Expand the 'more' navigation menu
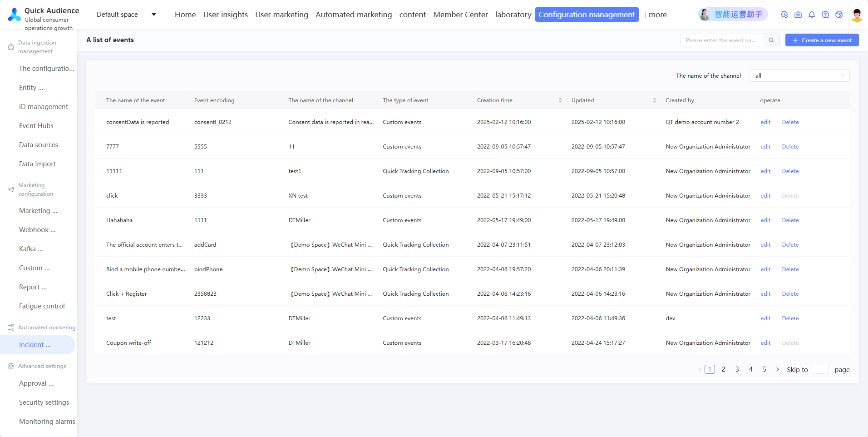This screenshot has width=868, height=437. pyautogui.click(x=656, y=15)
